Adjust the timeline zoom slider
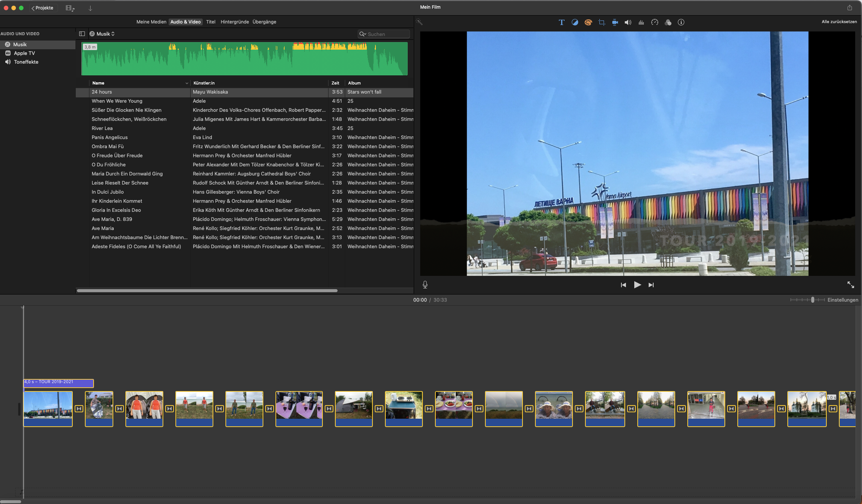This screenshot has height=504, width=862. click(812, 300)
